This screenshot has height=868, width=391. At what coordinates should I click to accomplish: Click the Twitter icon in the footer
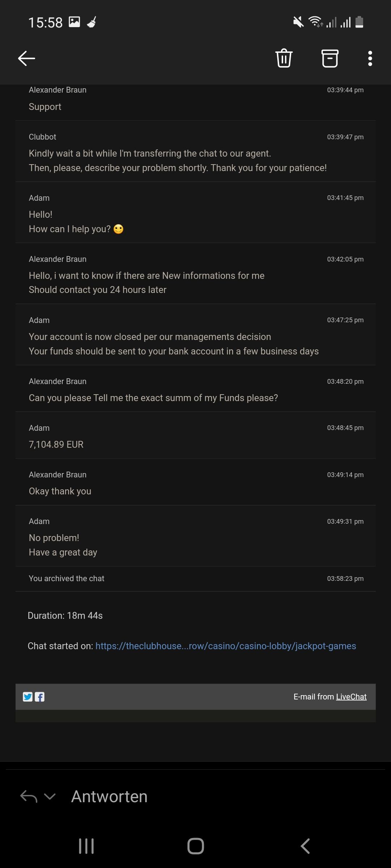pos(28,697)
